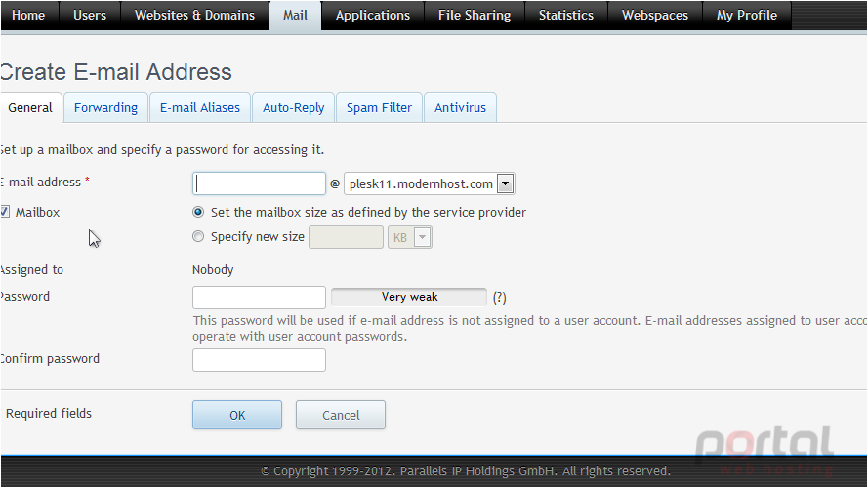Go to the Auto-Reply tab
The height and width of the screenshot is (488, 868).
pyautogui.click(x=293, y=108)
